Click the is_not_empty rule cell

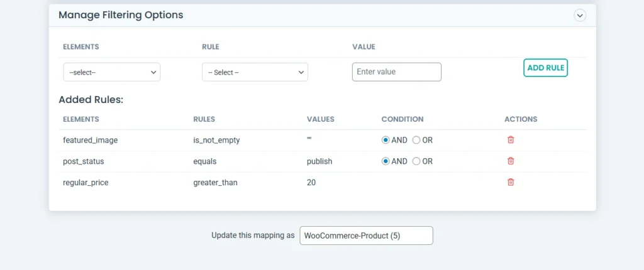216,140
